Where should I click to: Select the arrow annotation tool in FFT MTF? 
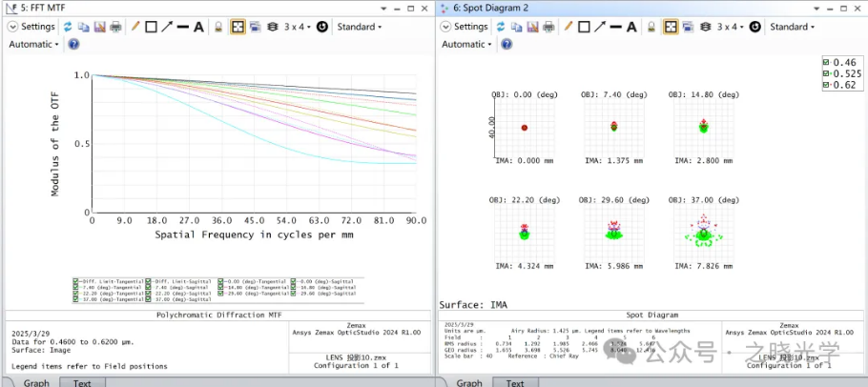(167, 27)
